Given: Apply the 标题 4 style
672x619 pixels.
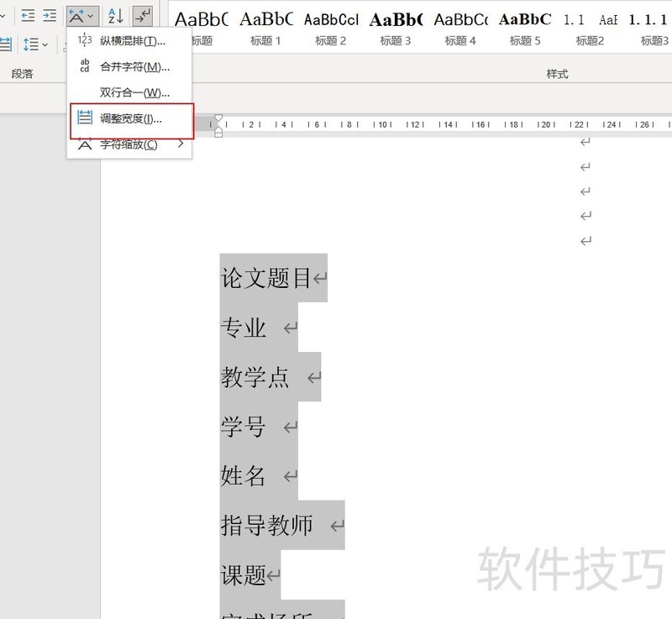Looking at the screenshot, I should 460,29.
